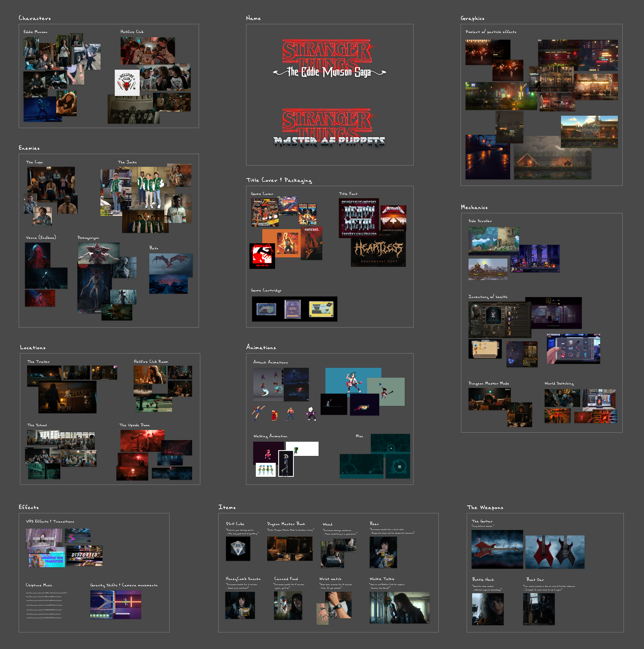644x649 pixels.
Task: Click the HoneyComb Snacks label
Action: pos(243,579)
